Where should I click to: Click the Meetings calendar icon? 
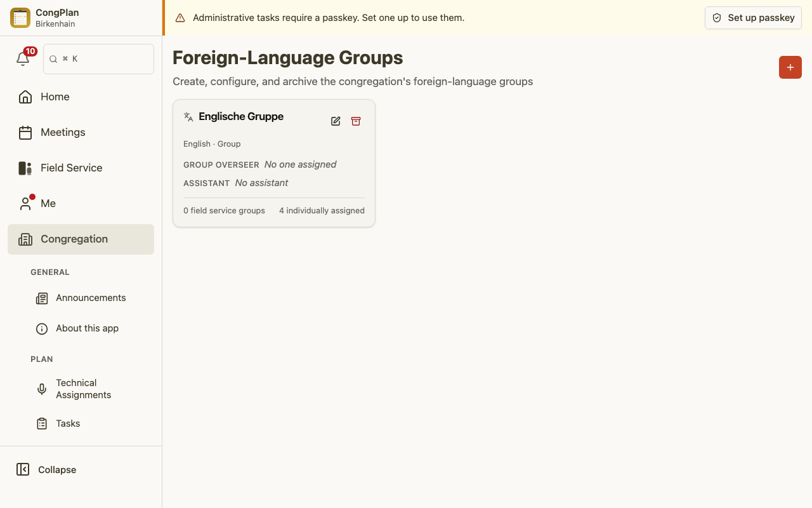tap(25, 132)
